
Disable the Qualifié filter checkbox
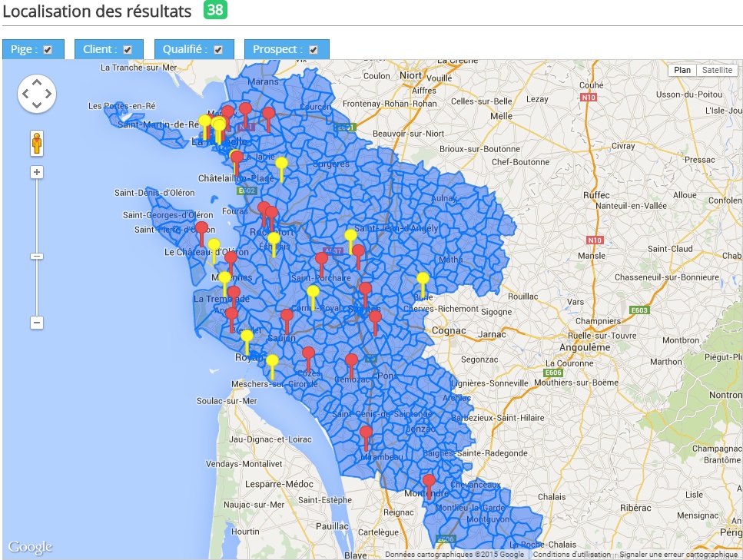pos(218,50)
